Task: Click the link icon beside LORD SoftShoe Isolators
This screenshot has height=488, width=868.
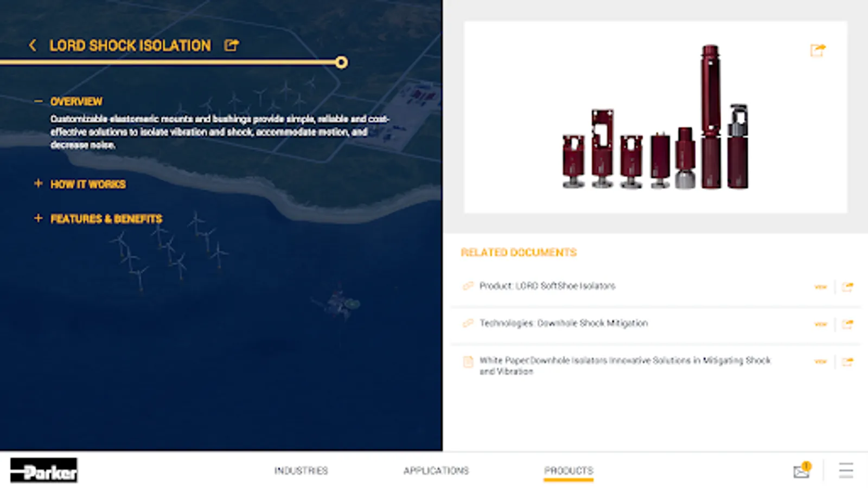Action: pos(468,286)
